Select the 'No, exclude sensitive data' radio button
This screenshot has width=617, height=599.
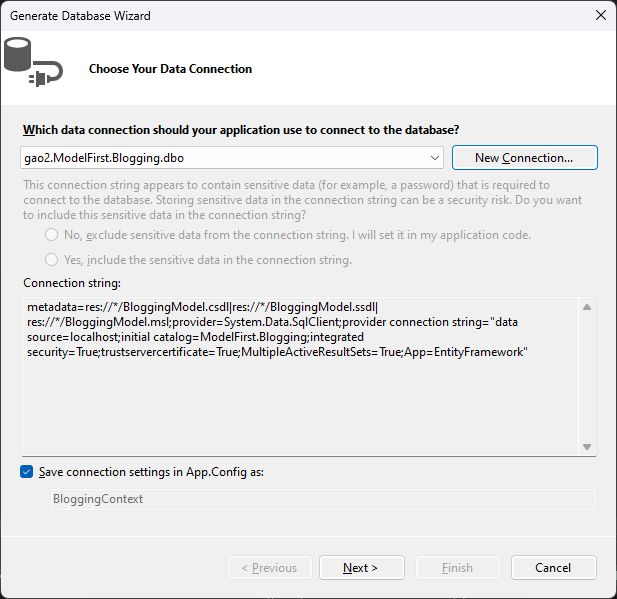pos(51,234)
